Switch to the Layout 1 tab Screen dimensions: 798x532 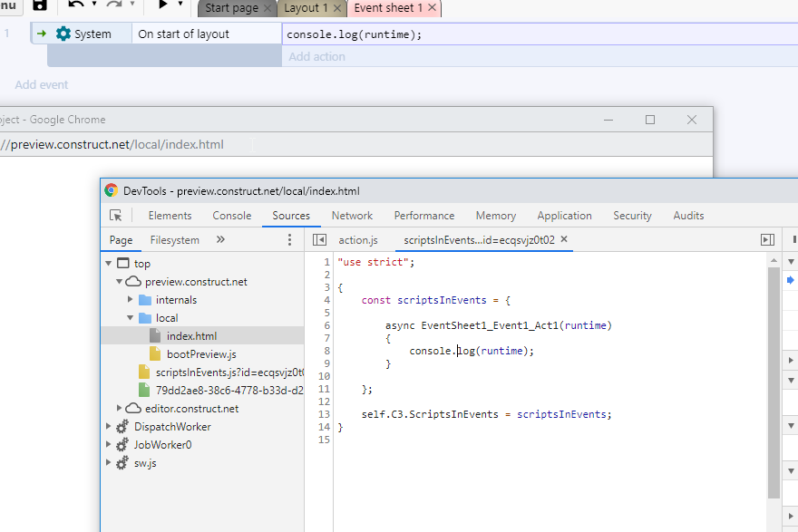(x=306, y=8)
